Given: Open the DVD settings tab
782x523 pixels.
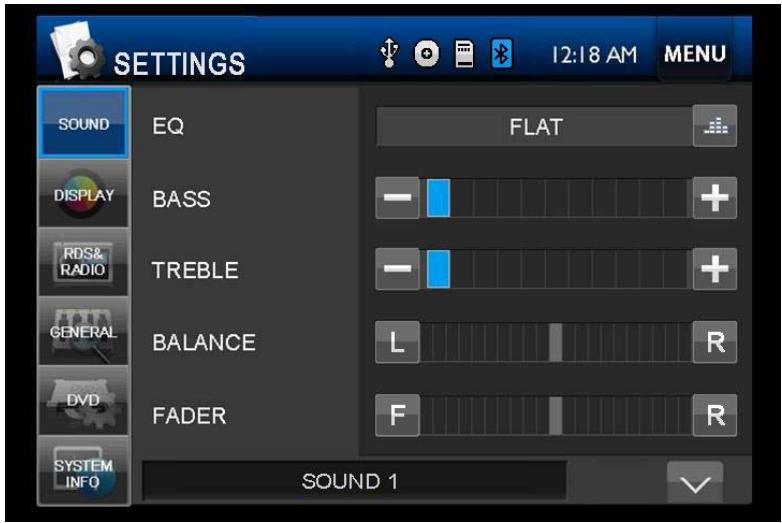Looking at the screenshot, I should point(84,400).
